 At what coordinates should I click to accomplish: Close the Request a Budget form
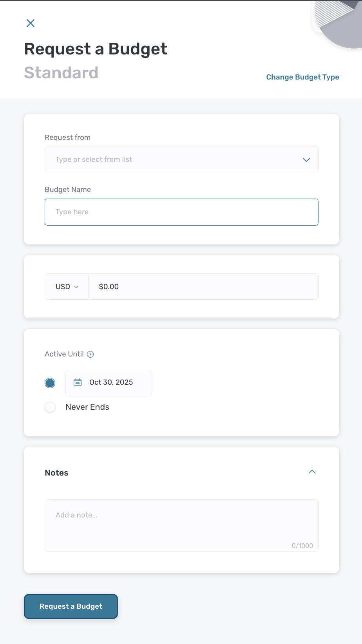[31, 23]
